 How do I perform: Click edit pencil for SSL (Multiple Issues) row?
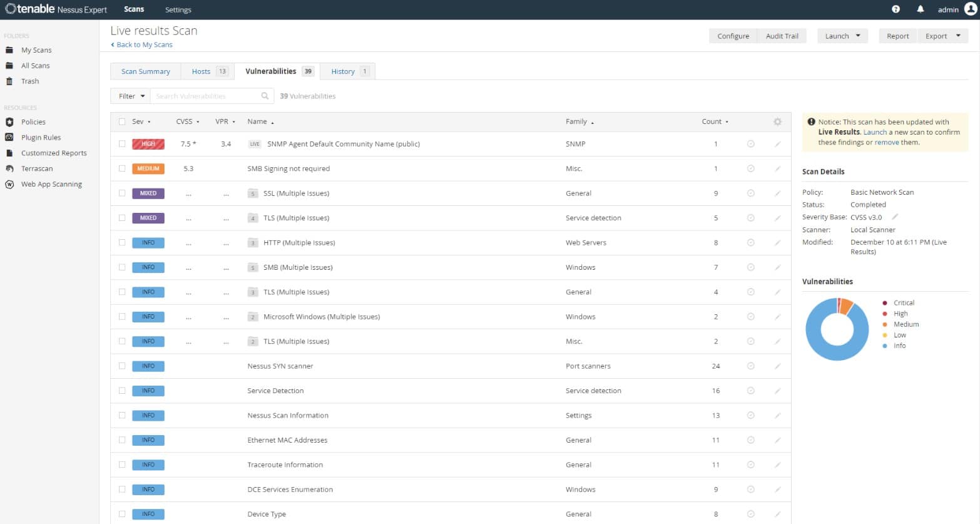click(x=777, y=193)
